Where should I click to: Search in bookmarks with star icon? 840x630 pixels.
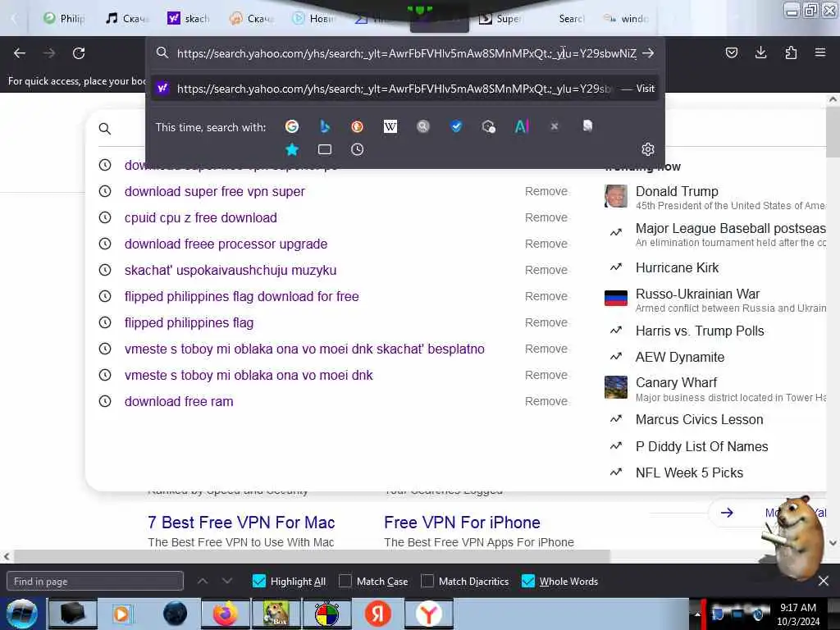pos(292,149)
